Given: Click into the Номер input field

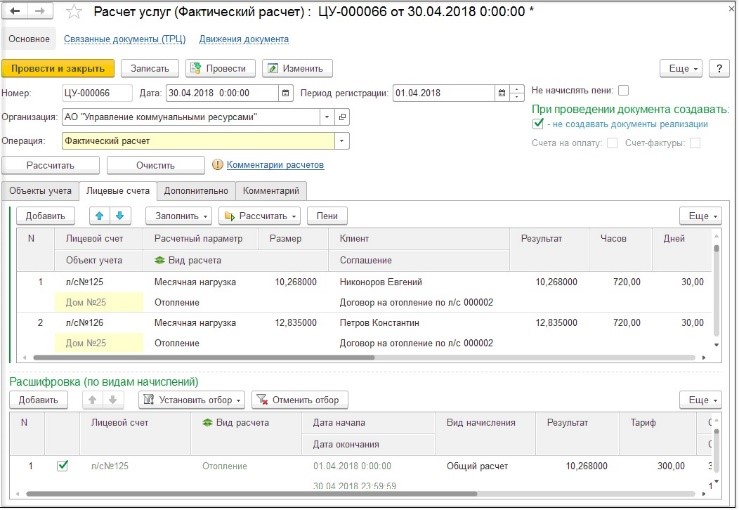Looking at the screenshot, I should coord(97,93).
